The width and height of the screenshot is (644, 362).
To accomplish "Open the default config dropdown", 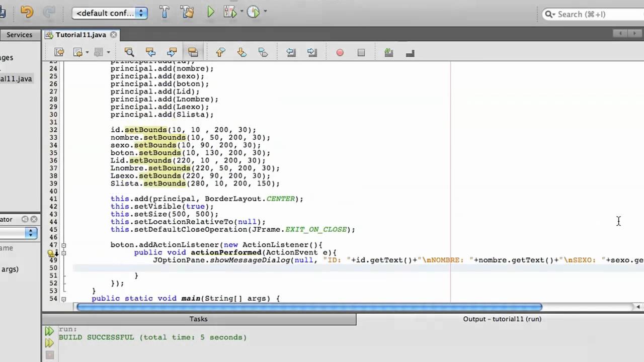I will pyautogui.click(x=110, y=13).
